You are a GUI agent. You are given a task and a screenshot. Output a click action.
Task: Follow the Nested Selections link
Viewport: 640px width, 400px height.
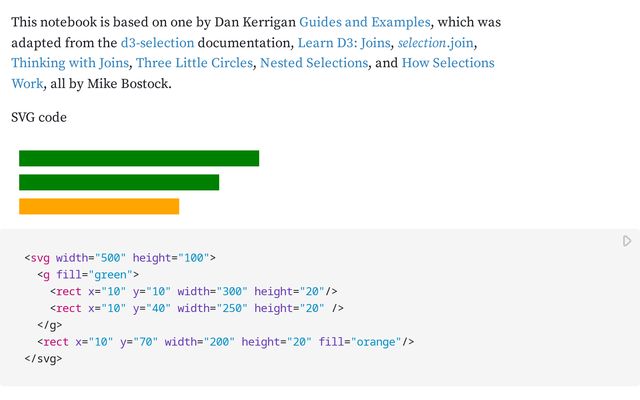(313, 63)
